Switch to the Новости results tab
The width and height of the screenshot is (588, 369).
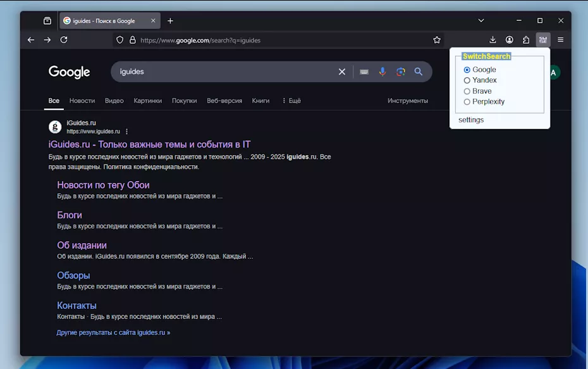[82, 101]
